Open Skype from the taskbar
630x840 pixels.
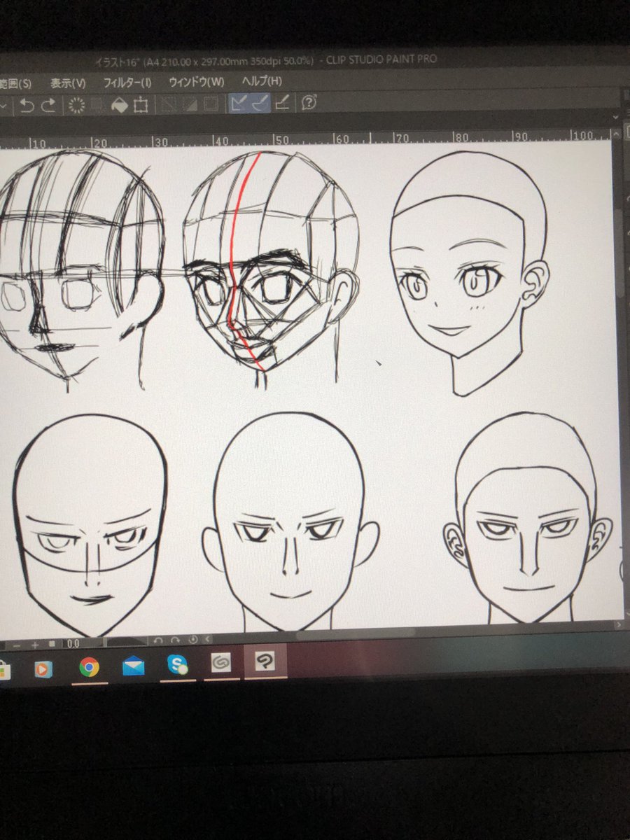click(178, 665)
